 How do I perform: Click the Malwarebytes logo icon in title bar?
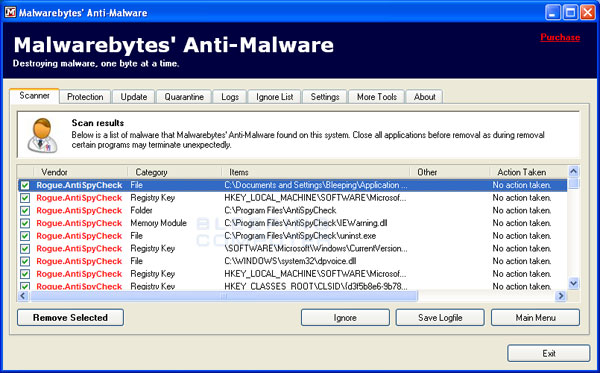10,12
